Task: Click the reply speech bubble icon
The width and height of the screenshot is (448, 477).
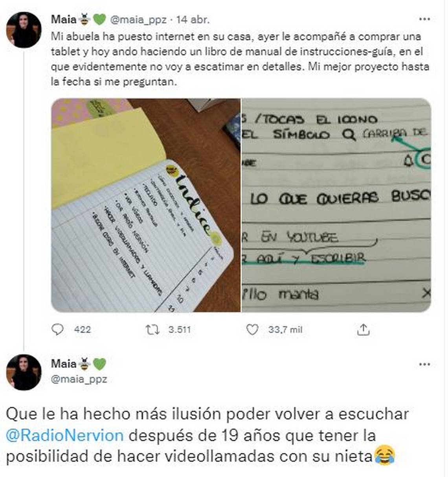Action: pyautogui.click(x=57, y=329)
